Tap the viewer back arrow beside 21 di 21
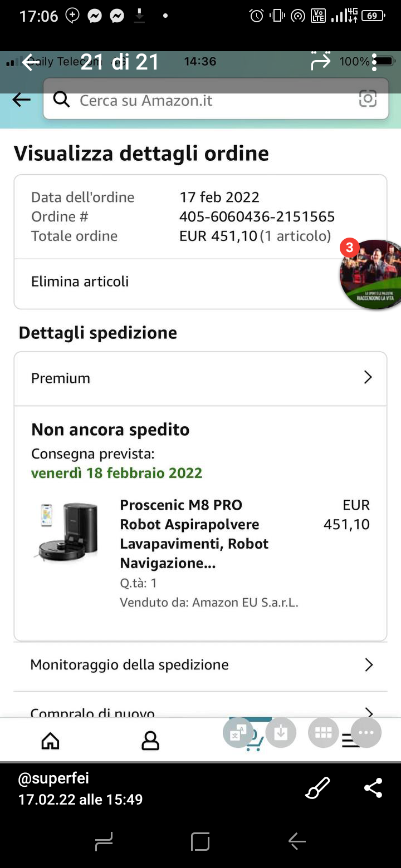Viewport: 401px width, 868px height. pos(31,62)
